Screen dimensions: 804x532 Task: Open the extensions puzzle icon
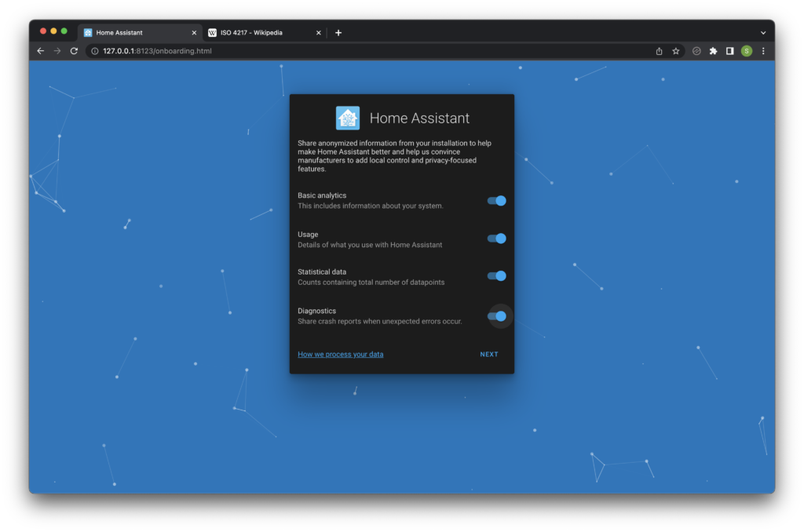coord(713,51)
